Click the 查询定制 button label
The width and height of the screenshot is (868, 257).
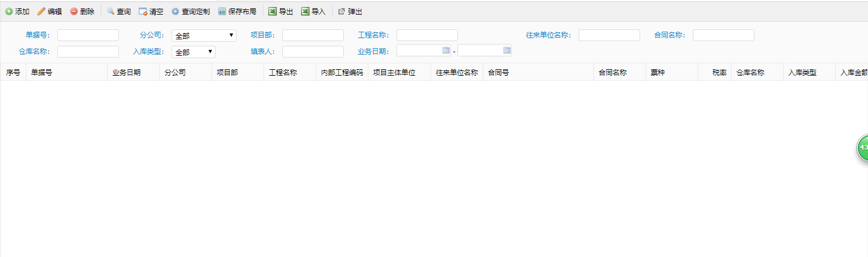coord(196,12)
